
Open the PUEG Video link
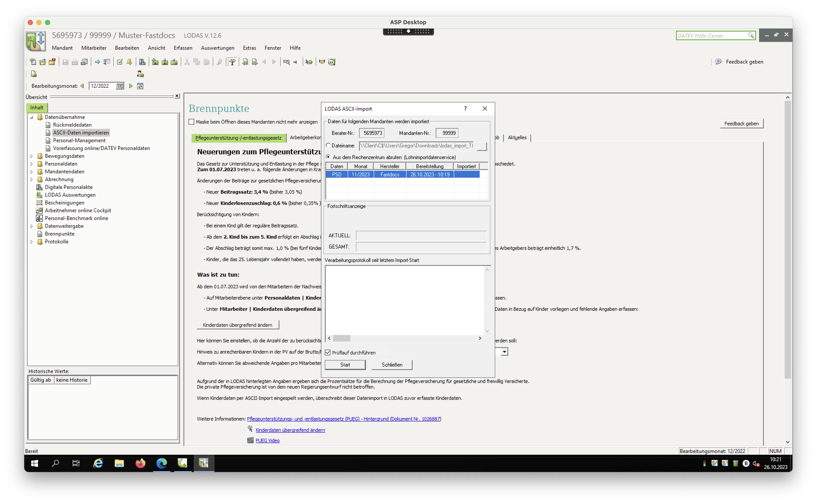point(268,440)
